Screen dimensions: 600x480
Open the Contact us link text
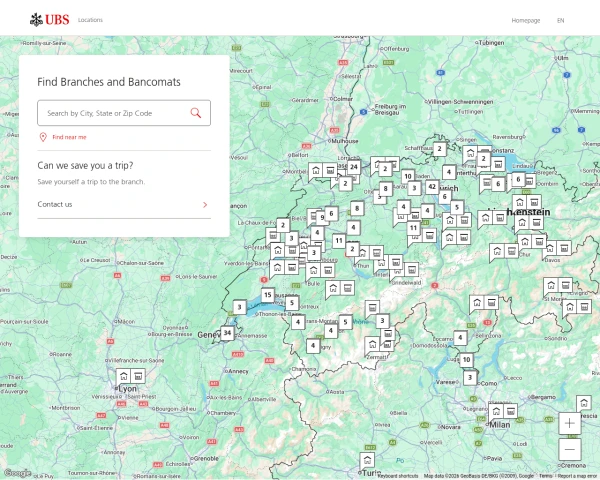coord(55,204)
